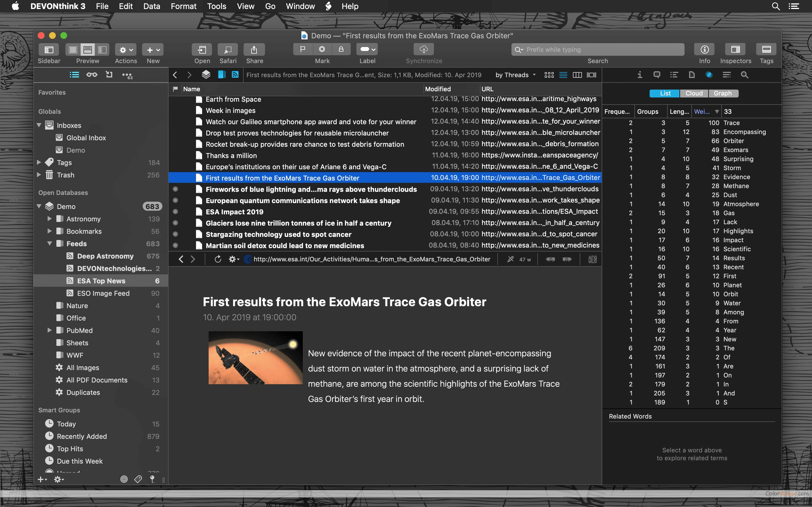Screen dimensions: 812x507
Task: Select the ESO Image Feed item
Action: tap(103, 293)
